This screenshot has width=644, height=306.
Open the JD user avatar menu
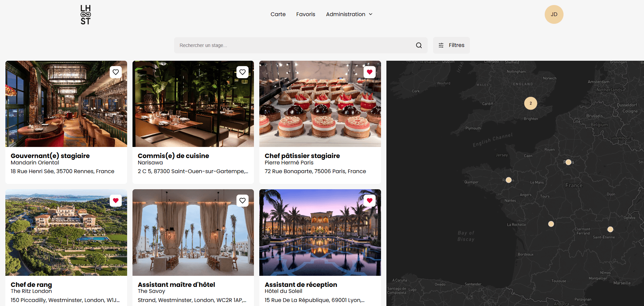point(554,14)
